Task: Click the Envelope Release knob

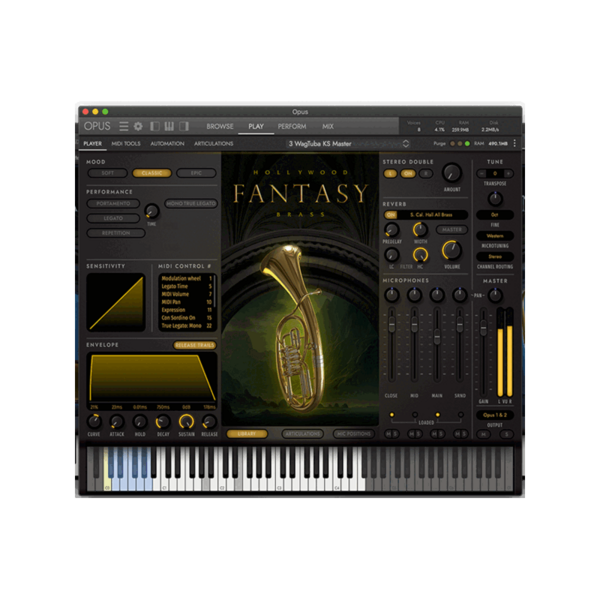Action: (x=209, y=422)
